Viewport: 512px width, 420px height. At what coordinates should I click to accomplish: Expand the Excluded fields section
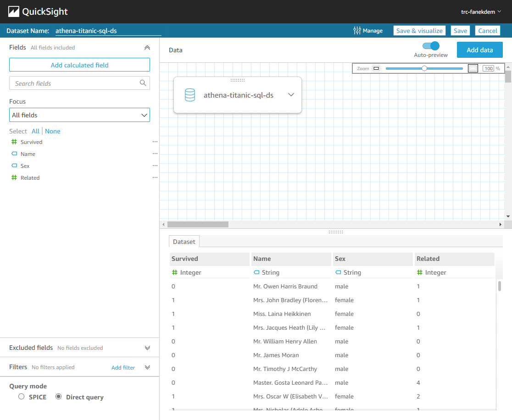[x=147, y=348]
